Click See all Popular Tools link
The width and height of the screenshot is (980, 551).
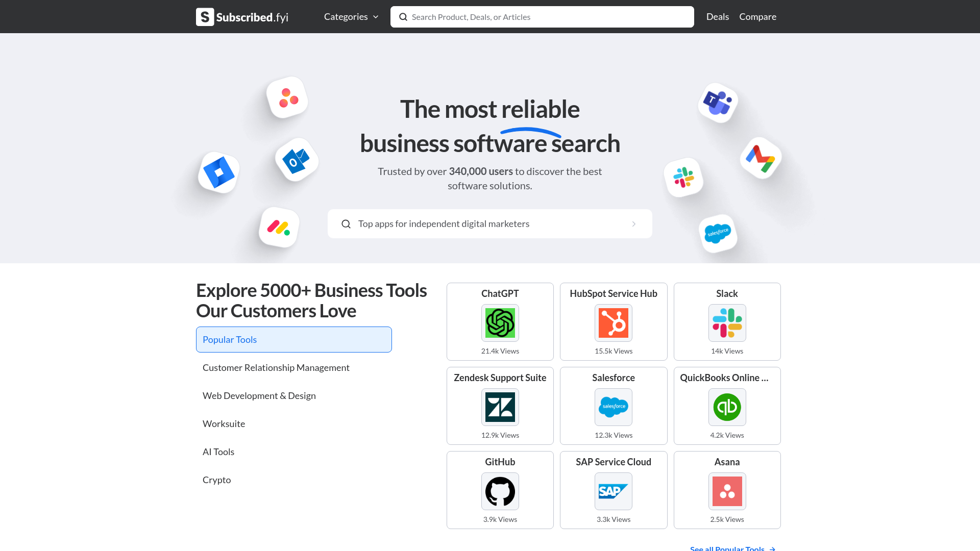733,548
